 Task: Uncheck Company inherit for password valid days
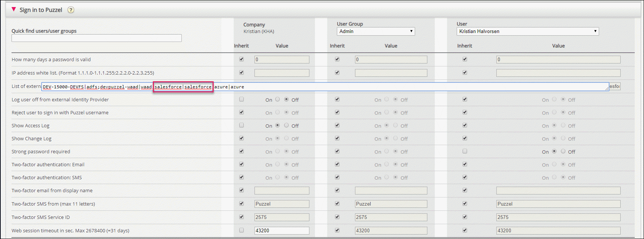click(241, 59)
